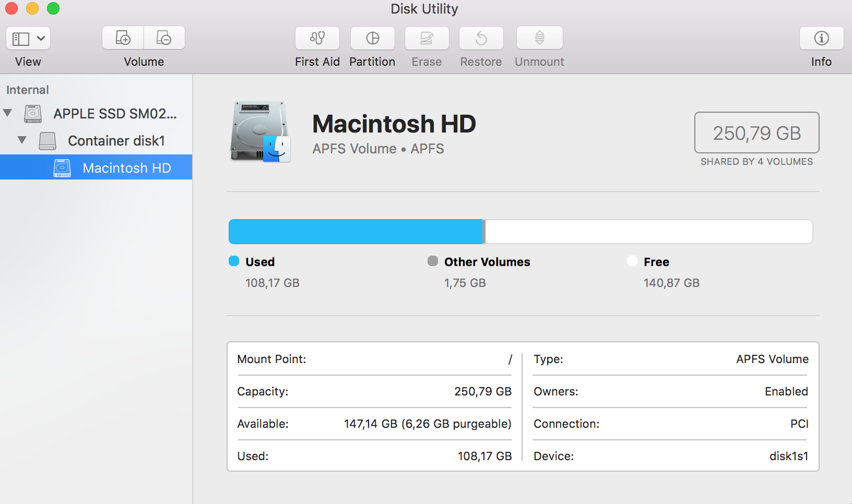Collapse the APPLE SSD disclosure triangle

7,113
